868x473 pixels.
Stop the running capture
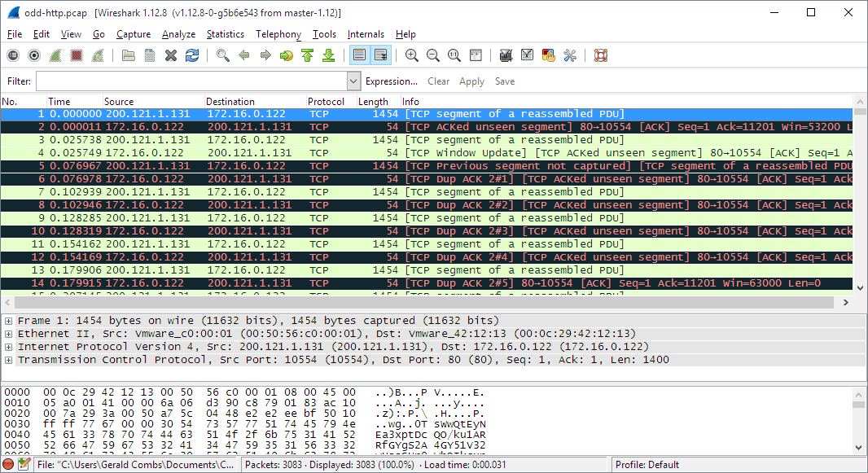(x=75, y=55)
